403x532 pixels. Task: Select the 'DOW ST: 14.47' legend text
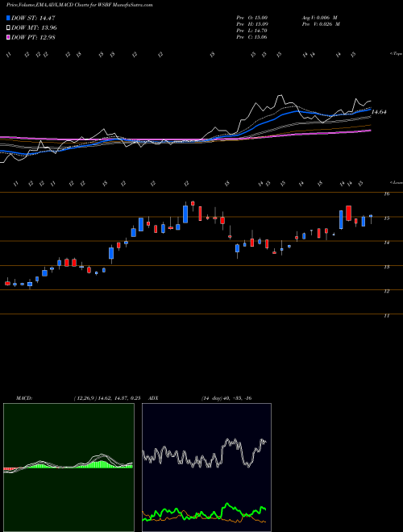click(33, 19)
